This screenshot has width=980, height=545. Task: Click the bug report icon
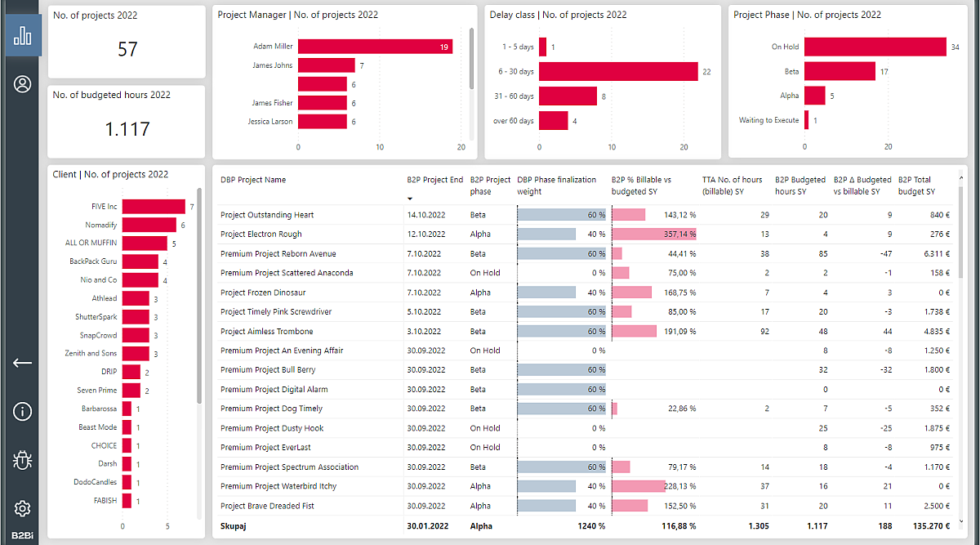[x=22, y=460]
